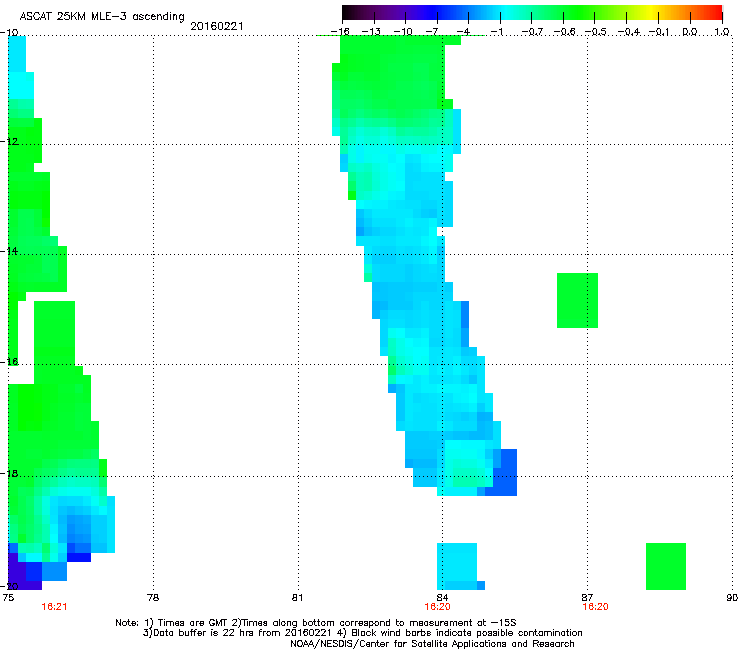This screenshot has width=740, height=650.
Task: Click the 'Data buffer is 22 hrs' note line
Action: [362, 633]
